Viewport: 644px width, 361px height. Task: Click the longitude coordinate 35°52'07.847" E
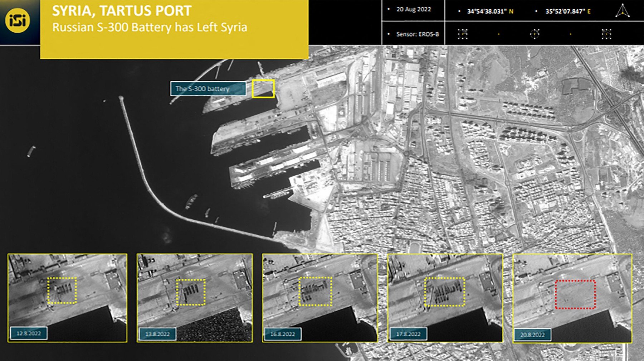pyautogui.click(x=567, y=11)
